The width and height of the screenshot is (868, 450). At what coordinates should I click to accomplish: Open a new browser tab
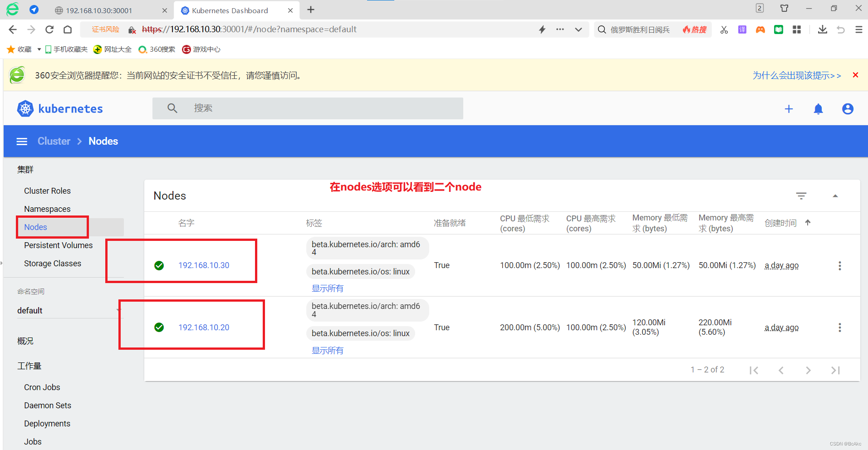tap(311, 10)
